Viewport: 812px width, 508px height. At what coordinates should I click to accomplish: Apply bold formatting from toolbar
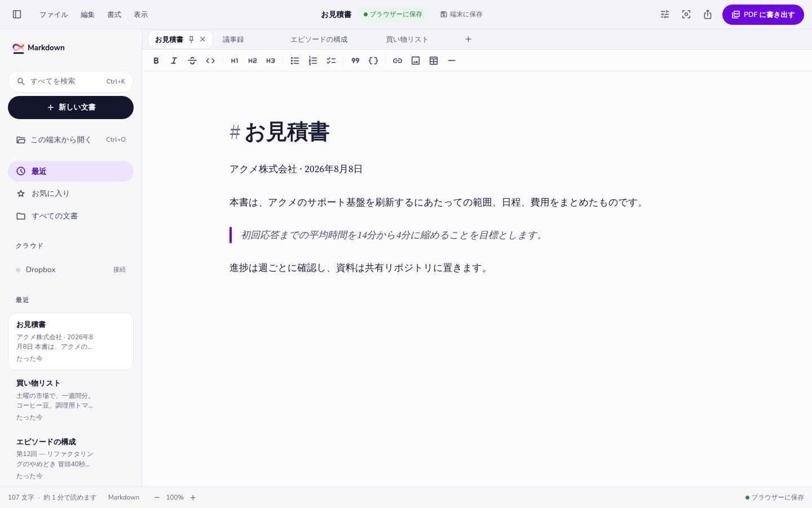pos(156,61)
